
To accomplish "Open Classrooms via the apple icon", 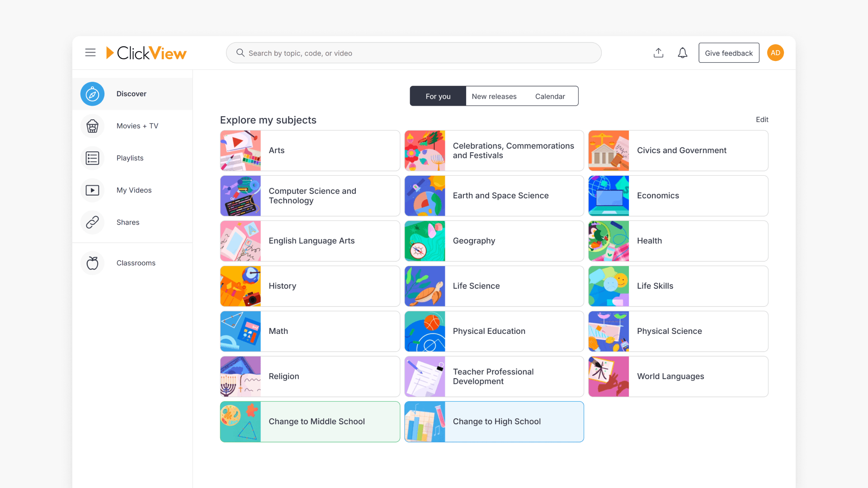I will click(x=92, y=263).
